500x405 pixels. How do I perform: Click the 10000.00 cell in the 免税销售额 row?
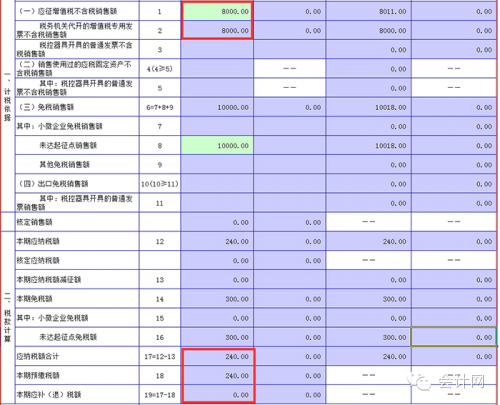pos(217,107)
